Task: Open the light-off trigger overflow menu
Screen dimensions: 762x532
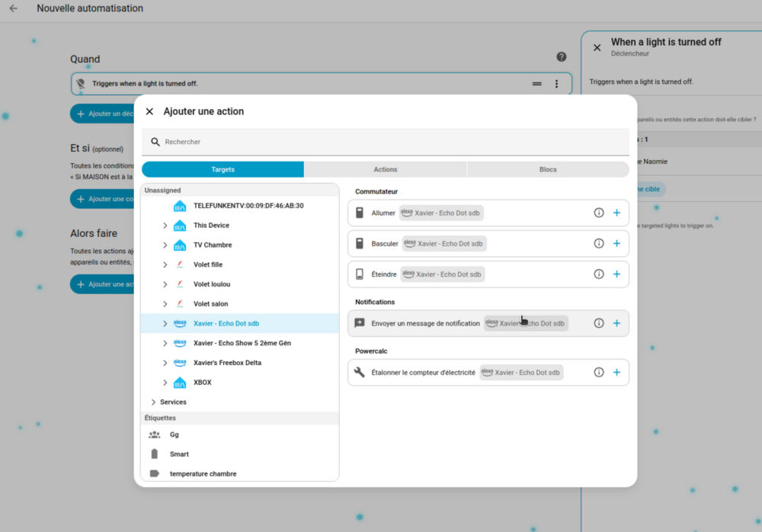Action: click(557, 84)
